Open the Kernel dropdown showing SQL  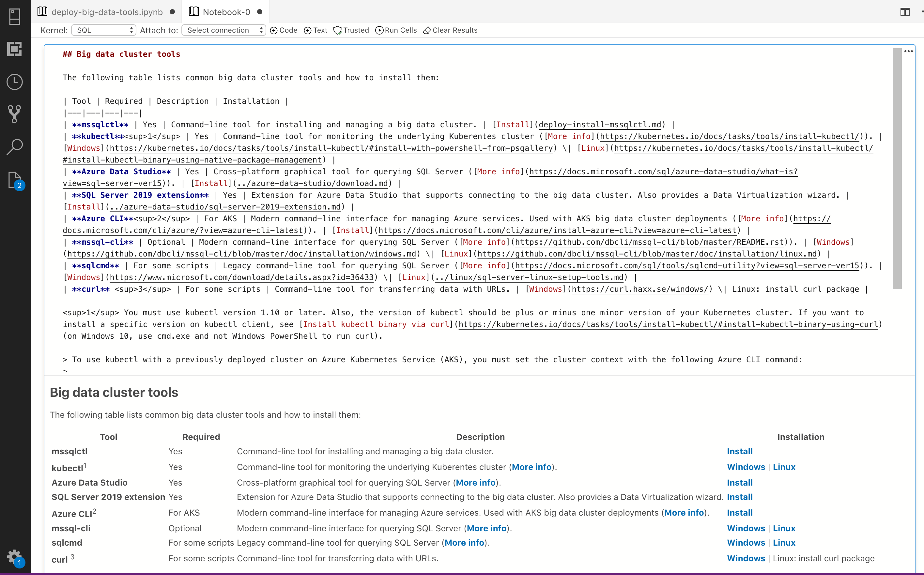pos(103,30)
